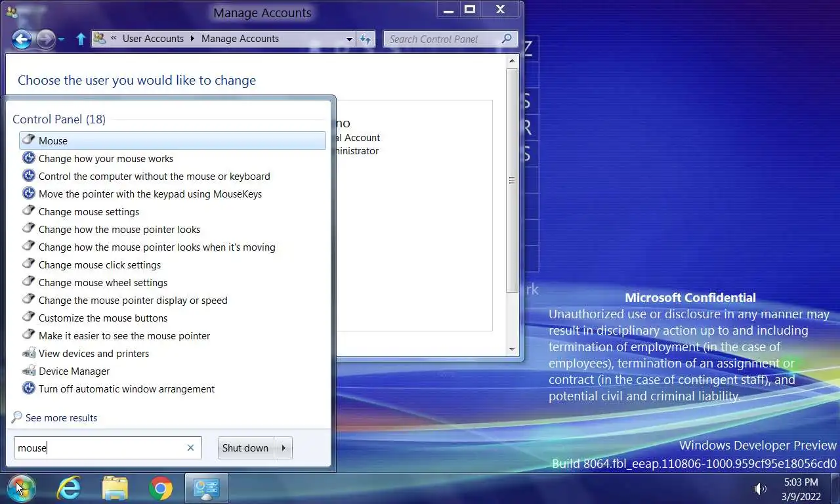Click mouse icon beside 'Change how the mouse pointer looks when it's moving'
840x504 pixels.
coord(28,247)
